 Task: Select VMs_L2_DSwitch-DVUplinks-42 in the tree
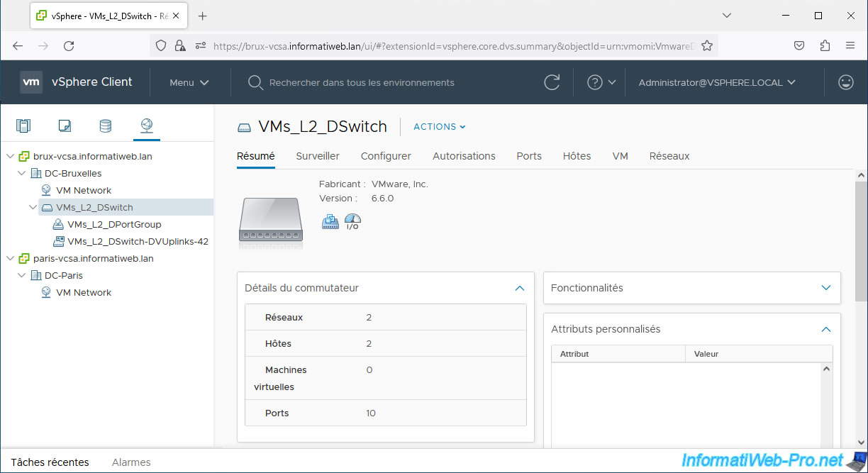tap(138, 241)
